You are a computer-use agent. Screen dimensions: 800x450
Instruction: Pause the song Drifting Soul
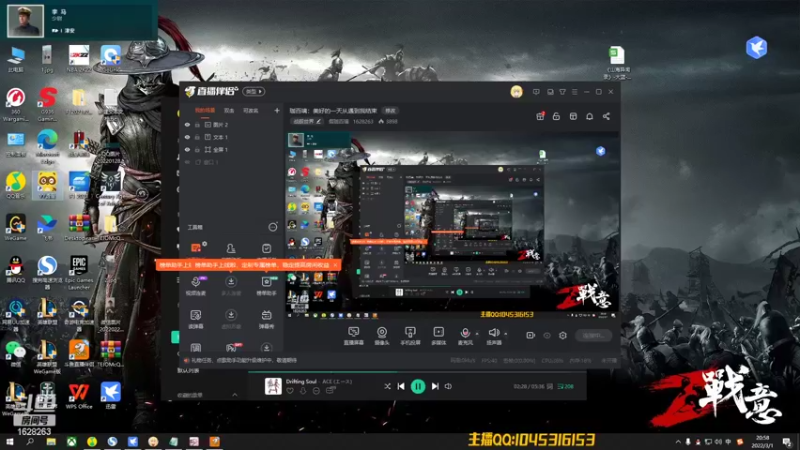[x=418, y=386]
